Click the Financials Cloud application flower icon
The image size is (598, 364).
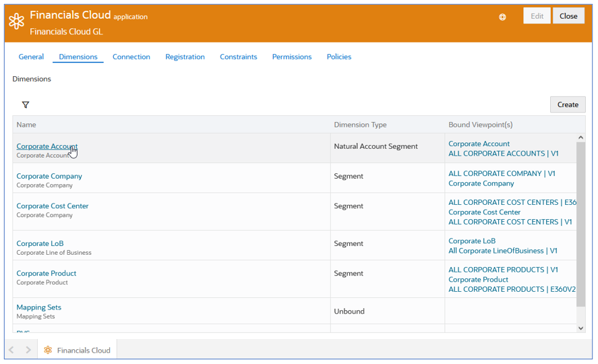click(16, 22)
